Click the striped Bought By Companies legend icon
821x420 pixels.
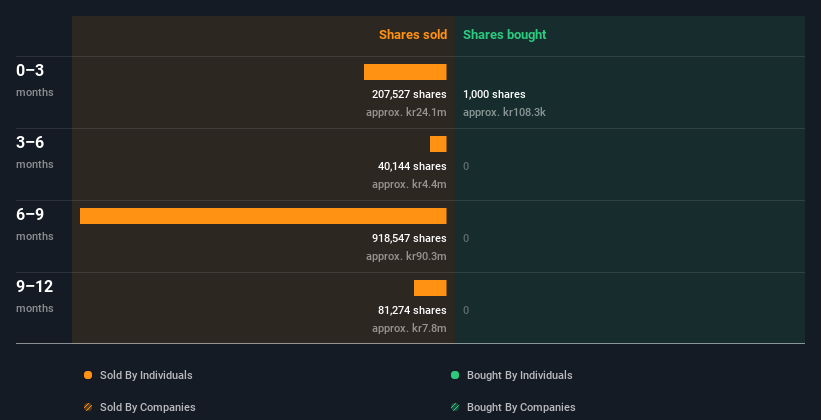tap(455, 407)
